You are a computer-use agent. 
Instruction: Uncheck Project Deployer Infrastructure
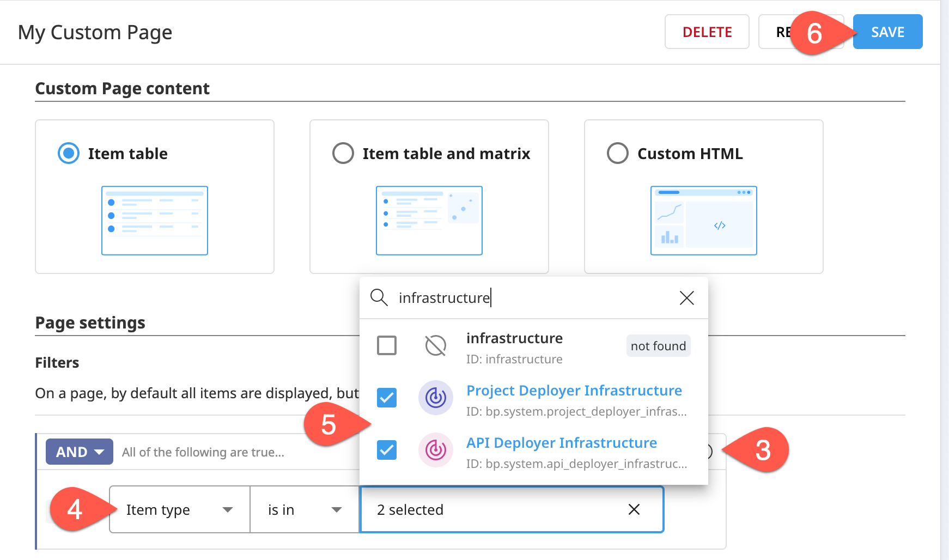tap(386, 398)
